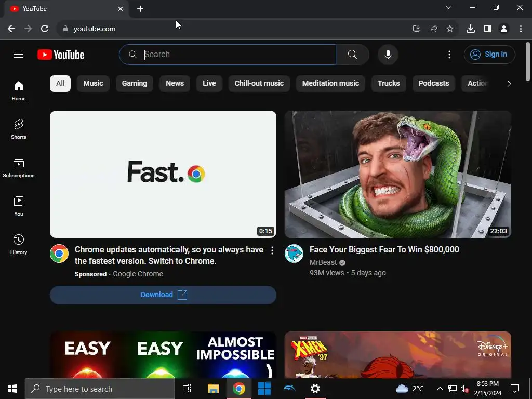The image size is (532, 399).
Task: Select the Chill-out music chip
Action: coord(259,84)
